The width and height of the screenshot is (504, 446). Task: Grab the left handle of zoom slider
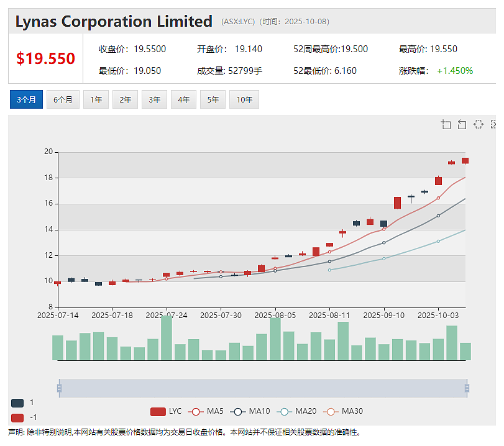click(x=59, y=388)
